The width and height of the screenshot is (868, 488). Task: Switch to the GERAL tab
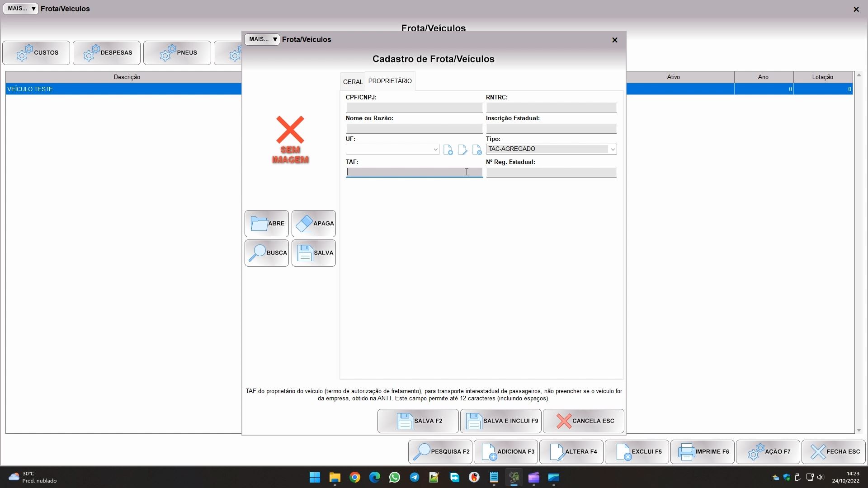point(353,82)
